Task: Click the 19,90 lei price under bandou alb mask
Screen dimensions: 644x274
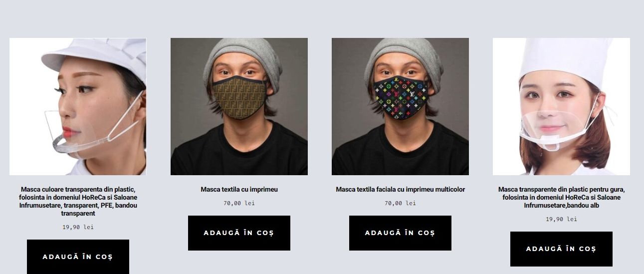Action: [x=561, y=219]
